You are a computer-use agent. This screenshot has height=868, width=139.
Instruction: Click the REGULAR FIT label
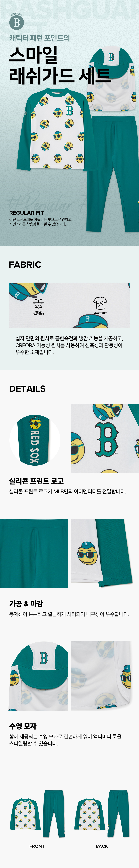26,213
